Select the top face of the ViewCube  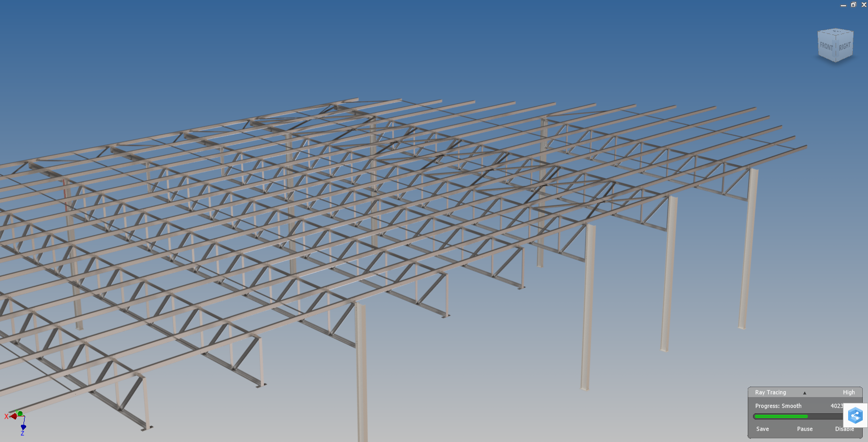[x=836, y=33]
